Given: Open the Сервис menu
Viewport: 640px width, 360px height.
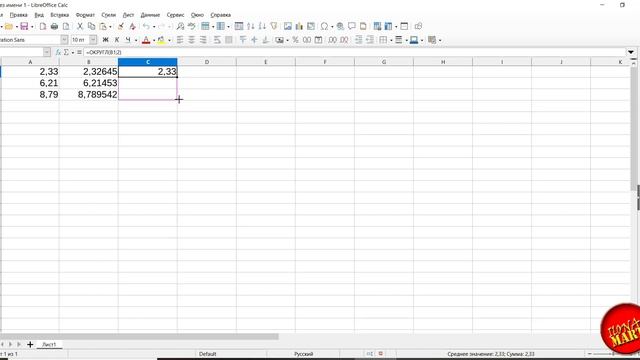Looking at the screenshot, I should pyautogui.click(x=175, y=15).
